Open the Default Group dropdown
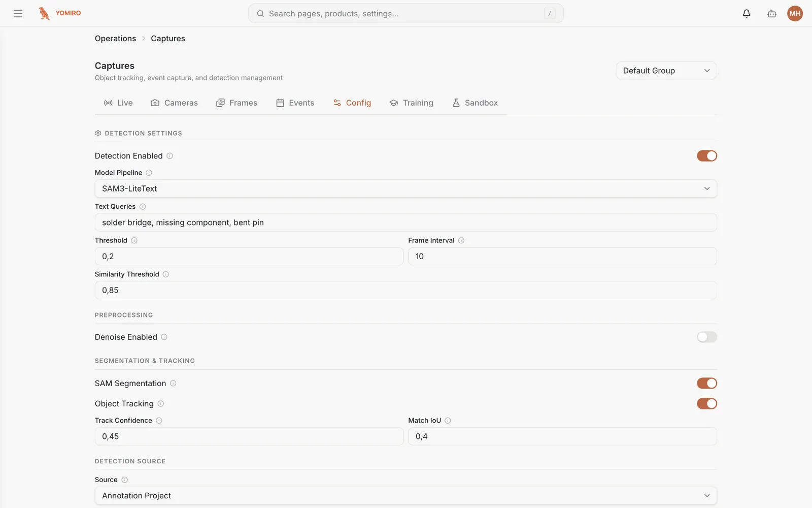Image resolution: width=812 pixels, height=508 pixels. 666,71
